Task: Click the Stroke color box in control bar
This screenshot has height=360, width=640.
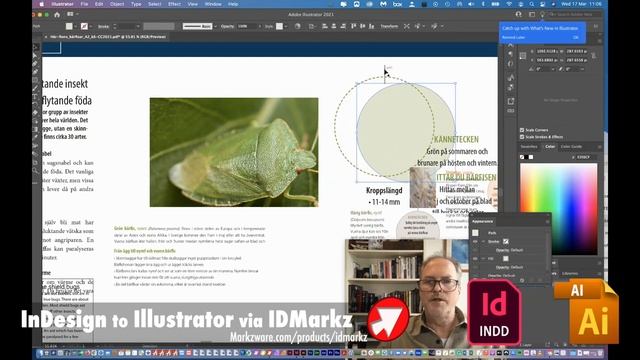Action: coord(84,26)
